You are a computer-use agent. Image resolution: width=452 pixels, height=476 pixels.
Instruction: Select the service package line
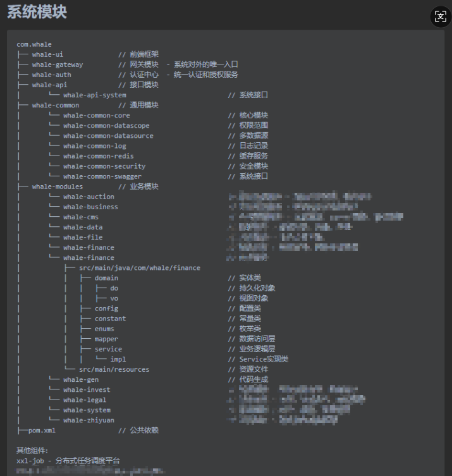(x=108, y=349)
